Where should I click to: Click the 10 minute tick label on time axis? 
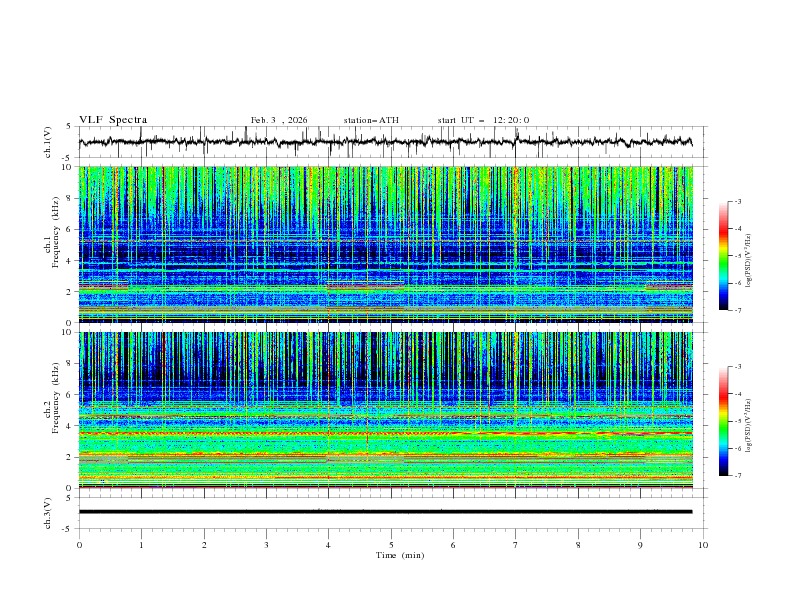[x=703, y=545]
